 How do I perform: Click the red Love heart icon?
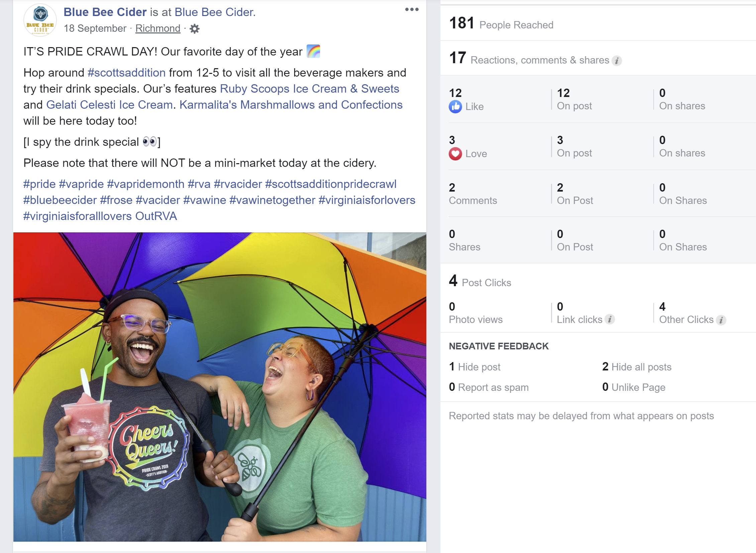click(x=455, y=154)
